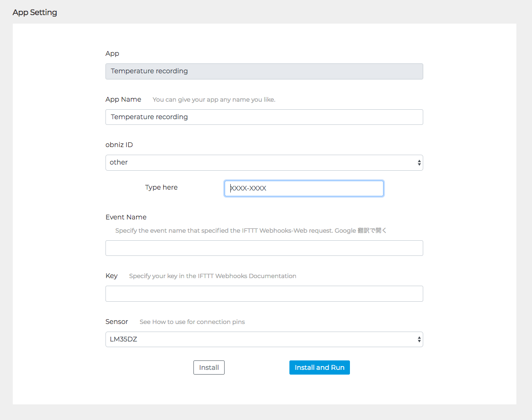The height and width of the screenshot is (420, 532).
Task: Click the App Setting page heading
Action: (x=35, y=12)
